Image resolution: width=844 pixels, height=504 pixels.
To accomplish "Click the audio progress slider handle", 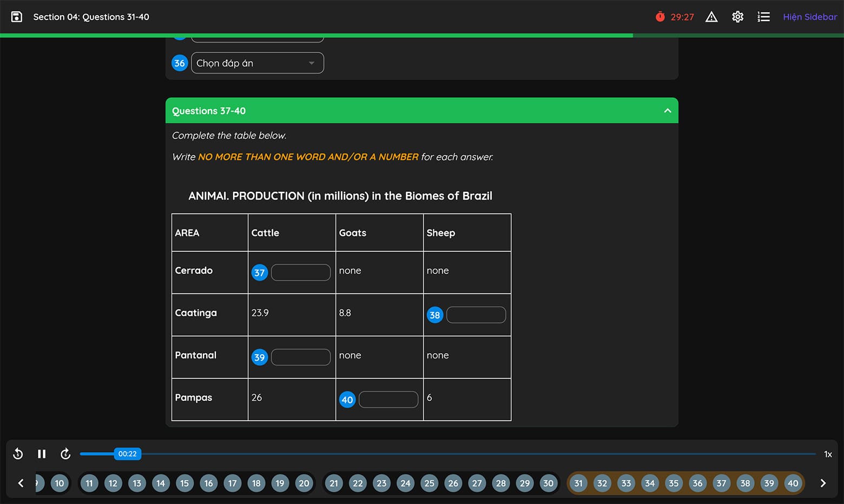I will click(127, 454).
